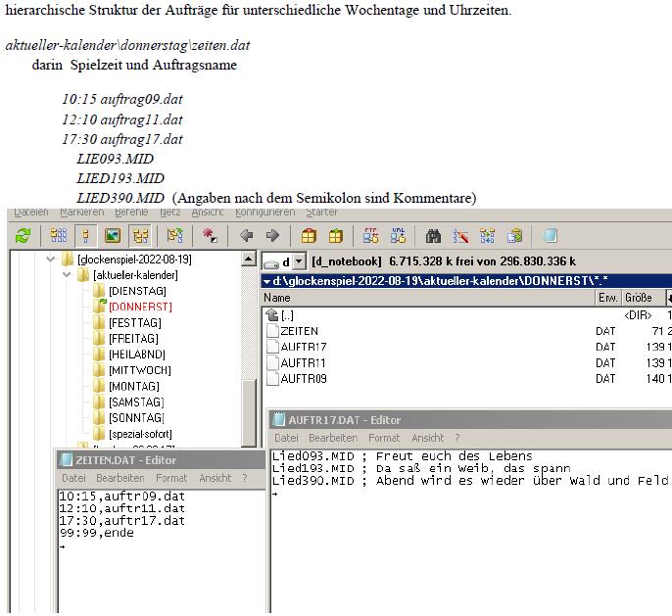Open directory history arrow in the path bar
This screenshot has width=672, height=616.
pos(266,281)
